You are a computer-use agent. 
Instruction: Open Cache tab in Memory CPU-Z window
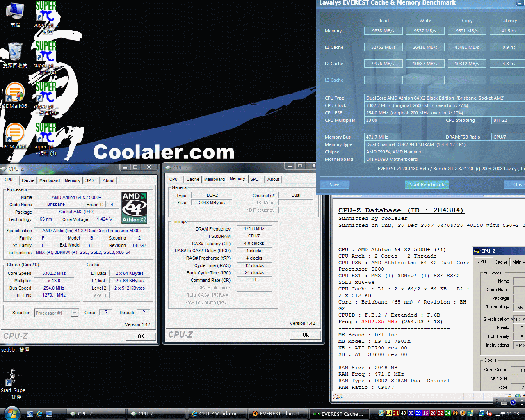click(x=193, y=179)
